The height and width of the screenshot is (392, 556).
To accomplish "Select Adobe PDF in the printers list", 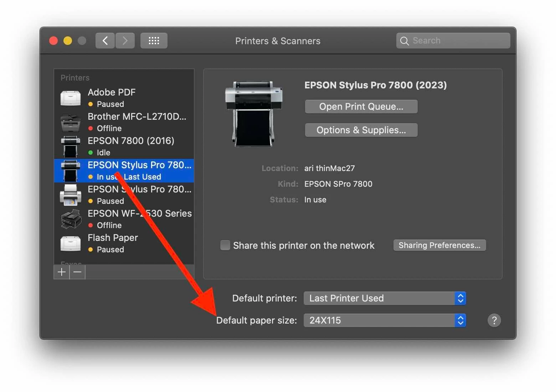I will [x=124, y=98].
